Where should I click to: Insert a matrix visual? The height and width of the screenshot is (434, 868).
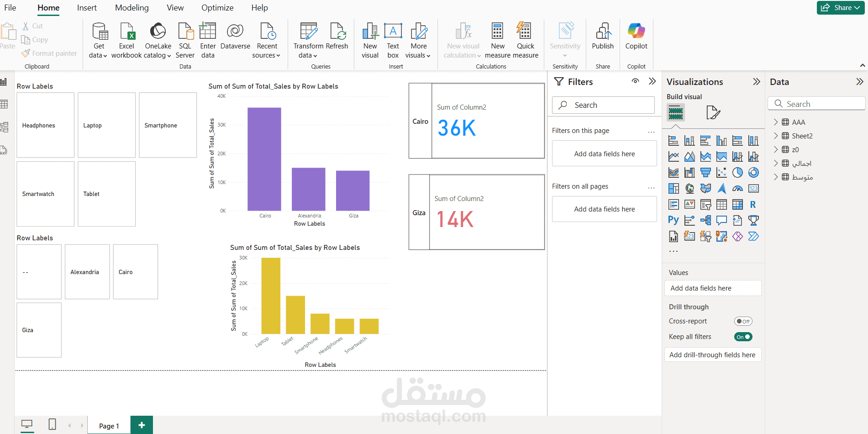click(737, 205)
